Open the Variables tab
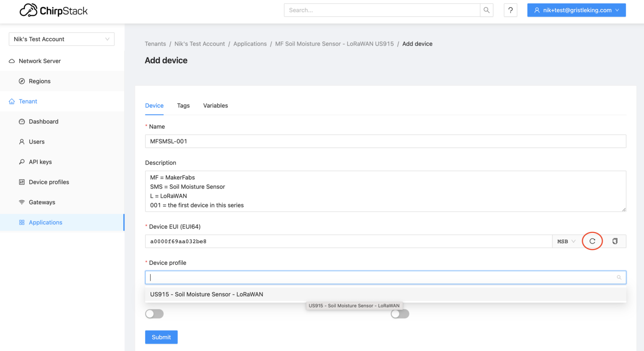The image size is (644, 351). point(216,105)
